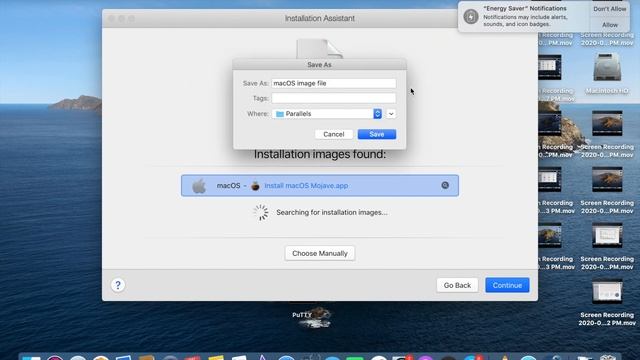Expand the Save As dialog with chevron button
Screen dimensions: 640x360
click(x=391, y=114)
